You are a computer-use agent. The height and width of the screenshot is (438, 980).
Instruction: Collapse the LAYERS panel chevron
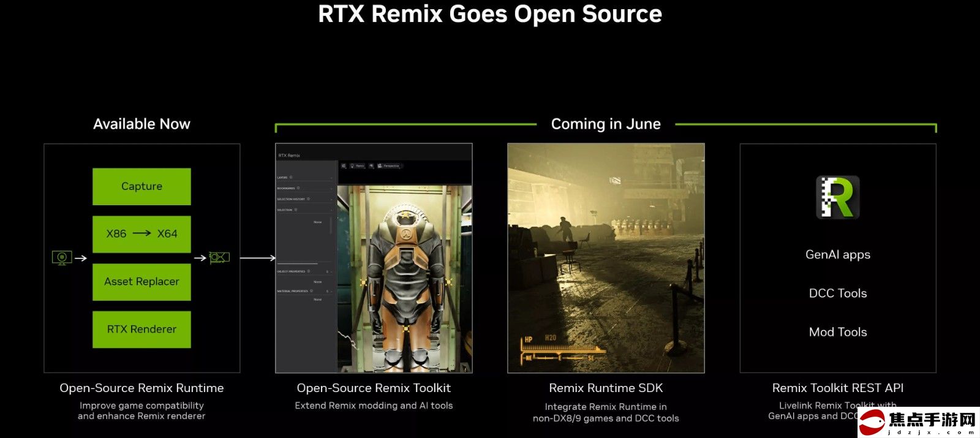tap(331, 178)
